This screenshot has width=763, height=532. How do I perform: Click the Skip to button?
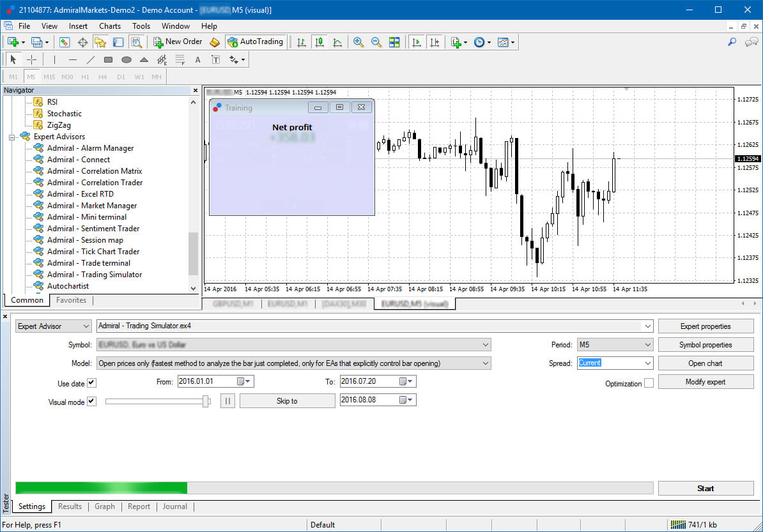click(x=287, y=400)
